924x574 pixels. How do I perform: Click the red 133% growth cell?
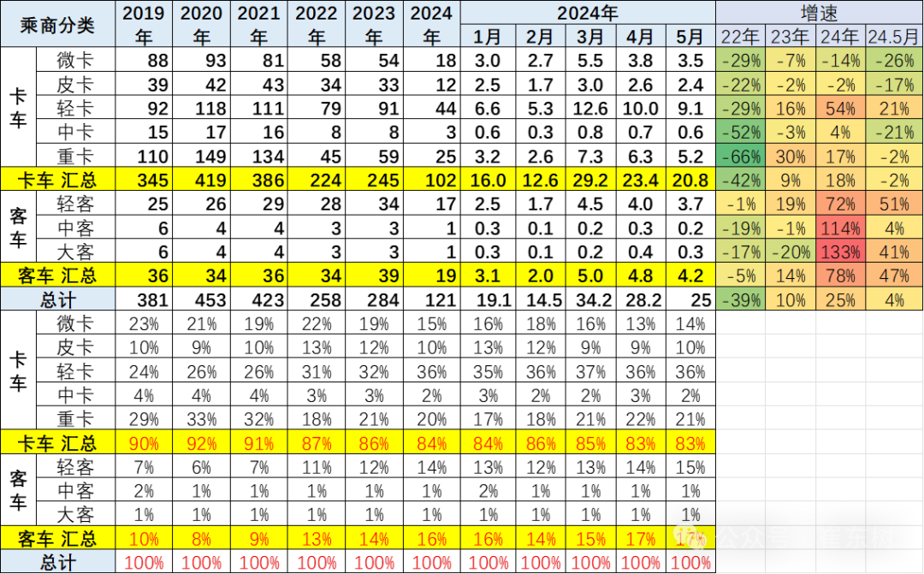click(842, 252)
